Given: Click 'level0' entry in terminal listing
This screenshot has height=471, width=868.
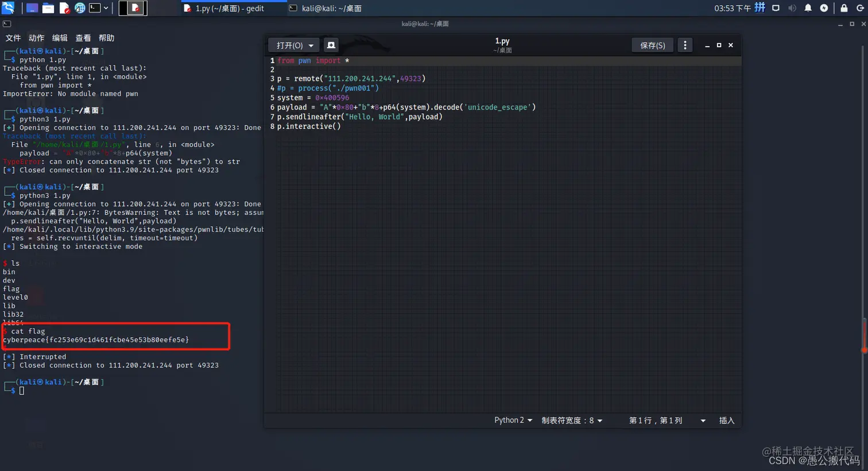Looking at the screenshot, I should (15, 297).
